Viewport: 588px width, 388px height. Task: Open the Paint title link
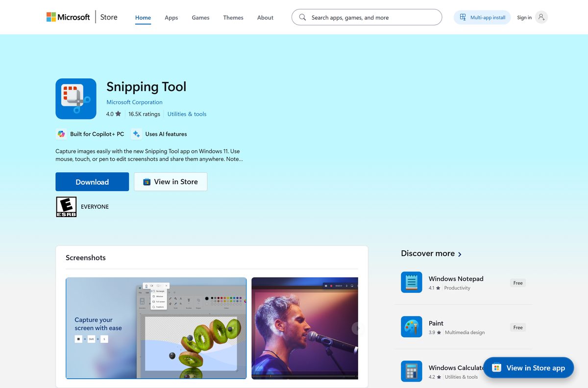[x=436, y=323]
